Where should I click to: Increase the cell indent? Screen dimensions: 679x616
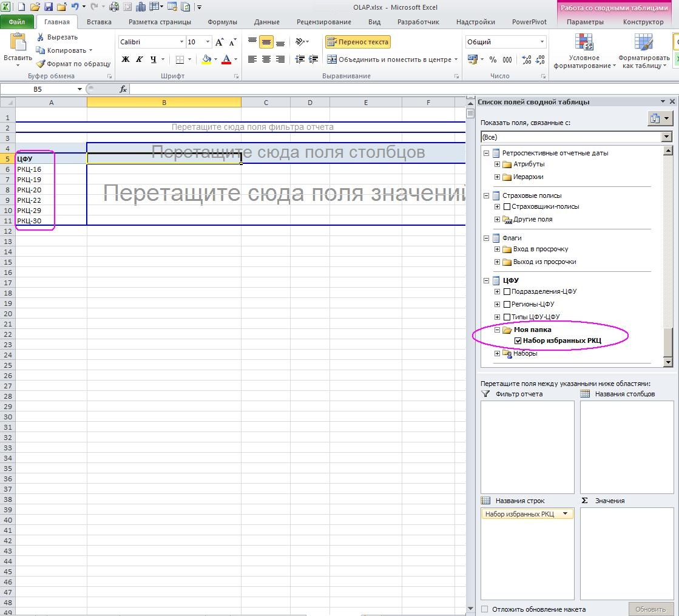(313, 59)
